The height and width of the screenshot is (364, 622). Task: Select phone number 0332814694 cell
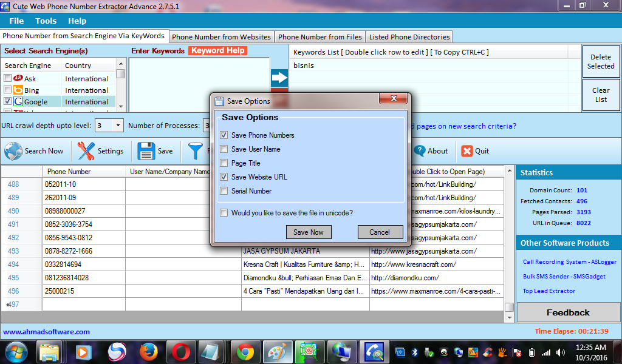point(84,264)
